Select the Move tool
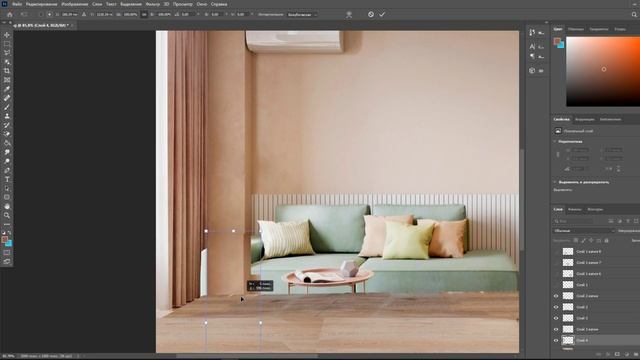Screen dimensions: 640x360 [x=7, y=35]
